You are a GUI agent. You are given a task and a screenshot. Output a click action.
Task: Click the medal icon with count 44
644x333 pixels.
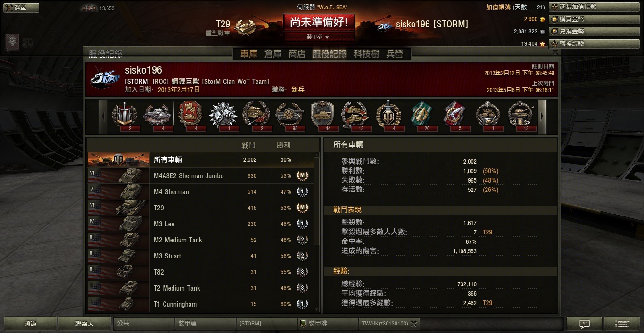322,115
